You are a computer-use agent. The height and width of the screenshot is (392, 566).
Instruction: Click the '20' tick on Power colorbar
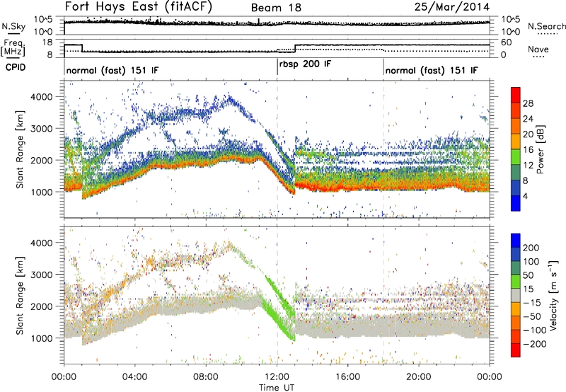[528, 134]
